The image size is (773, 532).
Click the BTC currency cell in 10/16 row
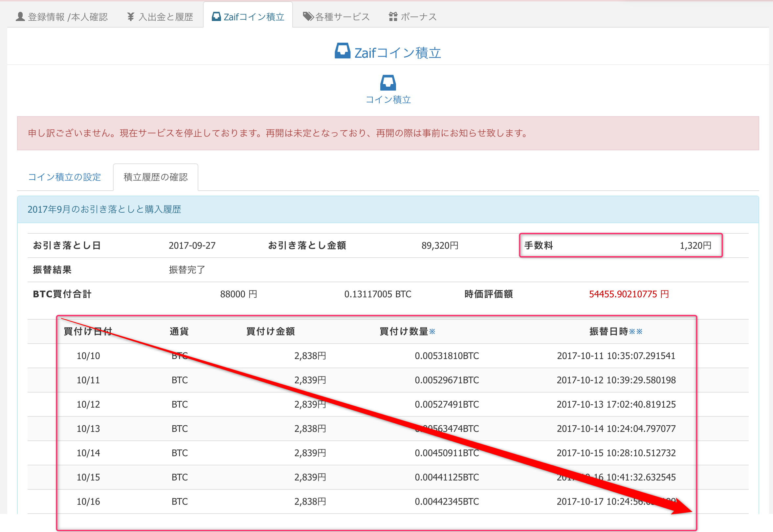click(180, 502)
